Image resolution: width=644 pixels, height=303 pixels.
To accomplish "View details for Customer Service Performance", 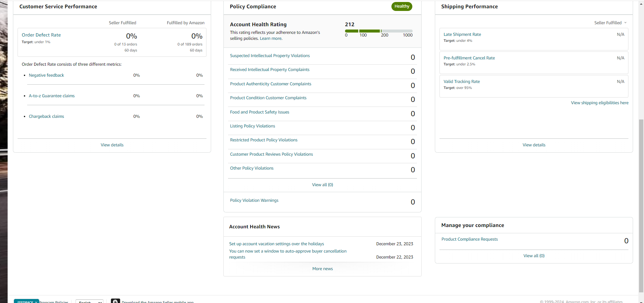I will click(x=112, y=145).
